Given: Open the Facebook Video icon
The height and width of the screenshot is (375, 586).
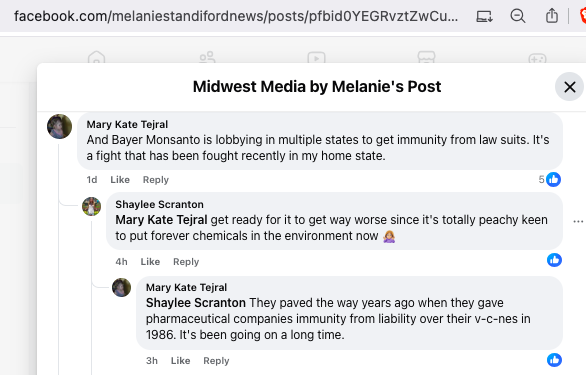Looking at the screenshot, I should [316, 57].
